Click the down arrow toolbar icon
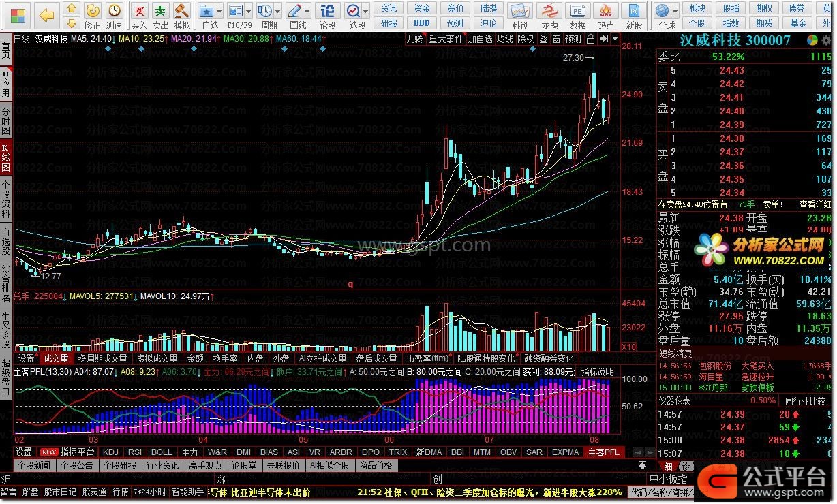The height and width of the screenshot is (504, 837). click(x=71, y=22)
